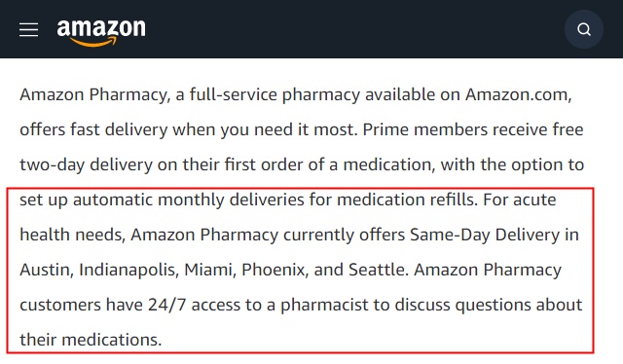Image resolution: width=623 pixels, height=364 pixels.
Task: Click the words 'their medications.' at paragraph end
Action: point(91,340)
